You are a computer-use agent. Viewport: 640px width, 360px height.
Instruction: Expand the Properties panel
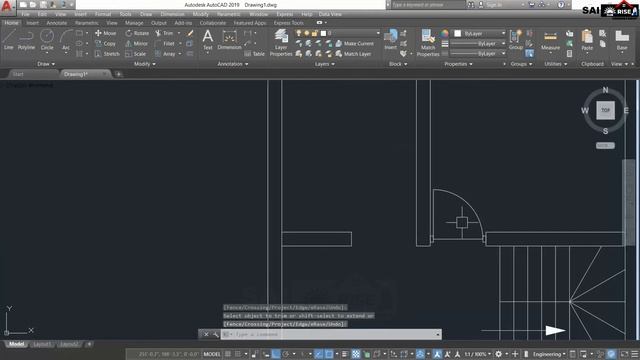458,64
